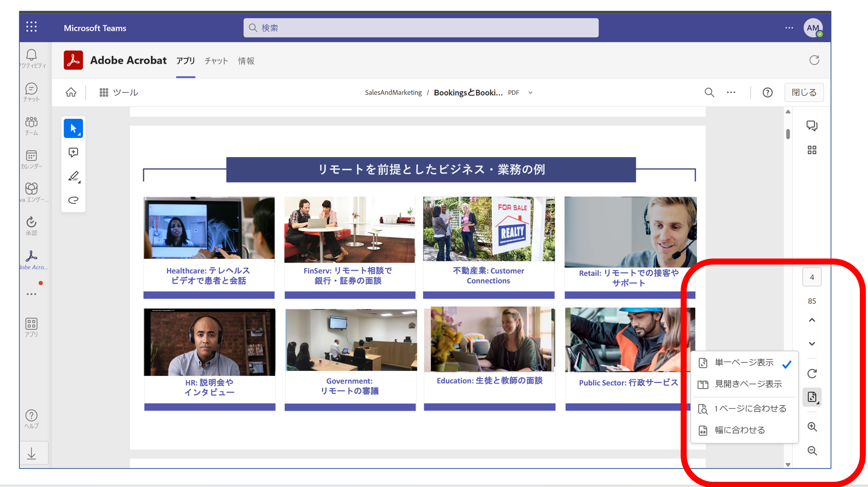Switch to 見開きページ表示 view
Viewport: 868px width, 487px height.
tap(748, 384)
